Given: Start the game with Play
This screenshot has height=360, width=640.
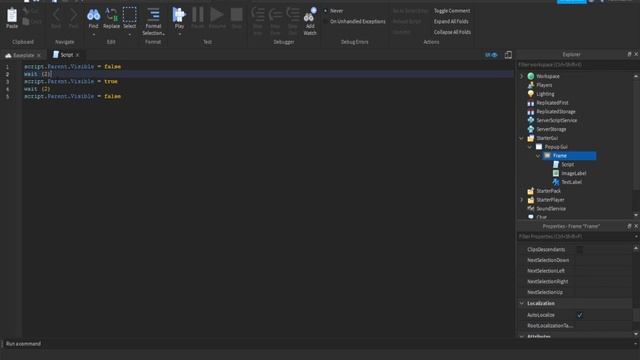Looking at the screenshot, I should [179, 15].
